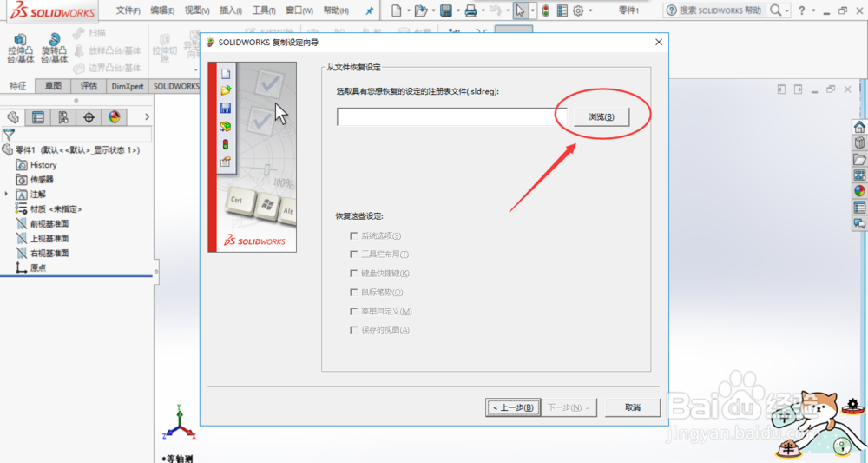The image size is (868, 463).
Task: Click the Select cursor tool in toolbar
Action: point(520,10)
